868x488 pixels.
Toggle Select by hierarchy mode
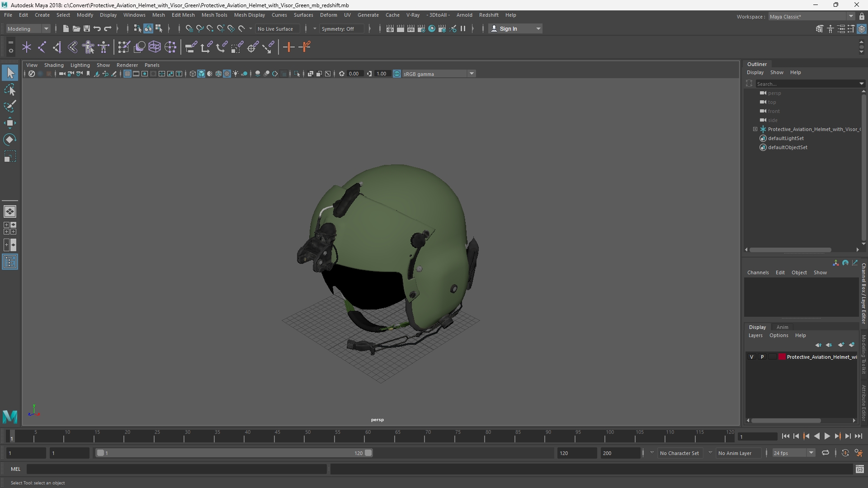click(x=137, y=28)
